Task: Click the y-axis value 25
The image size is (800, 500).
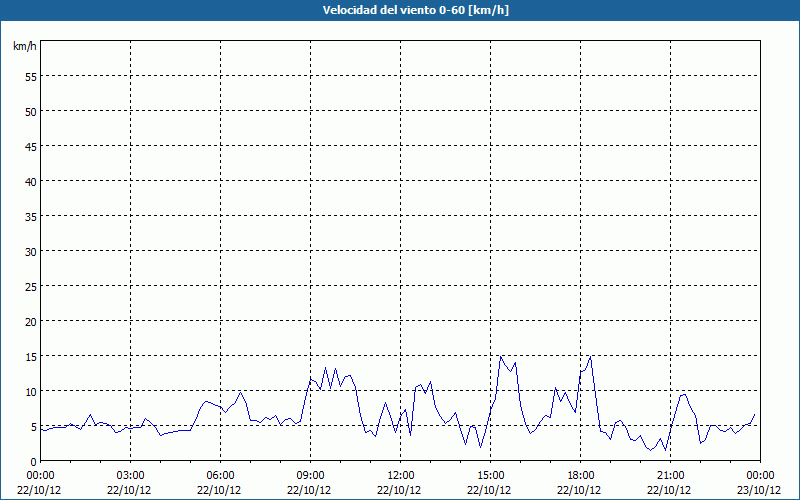Action: pos(31,286)
